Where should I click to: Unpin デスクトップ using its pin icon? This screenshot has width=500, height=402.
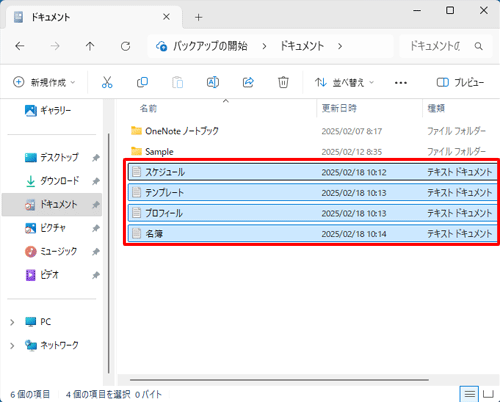pos(96,157)
